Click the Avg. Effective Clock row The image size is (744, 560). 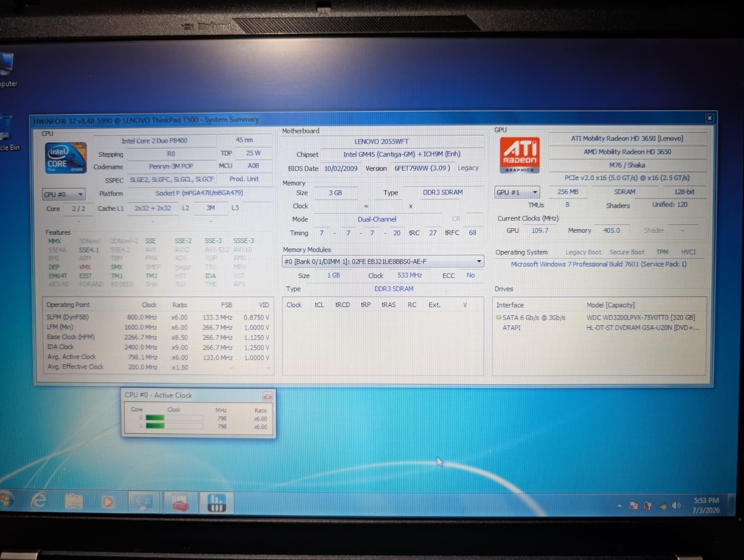click(x=158, y=367)
